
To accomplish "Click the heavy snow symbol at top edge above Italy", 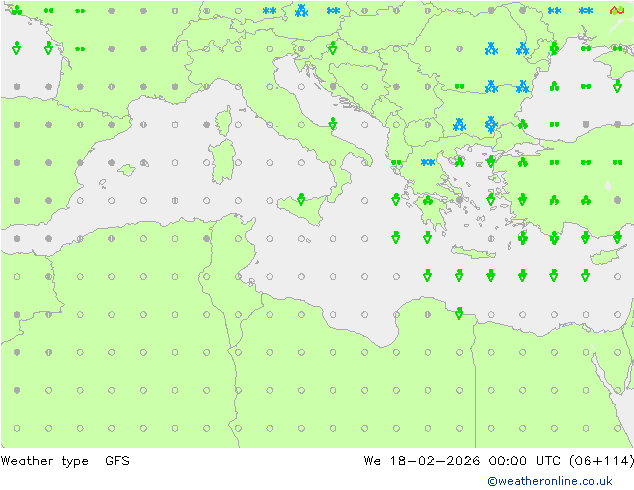I will pos(301,11).
